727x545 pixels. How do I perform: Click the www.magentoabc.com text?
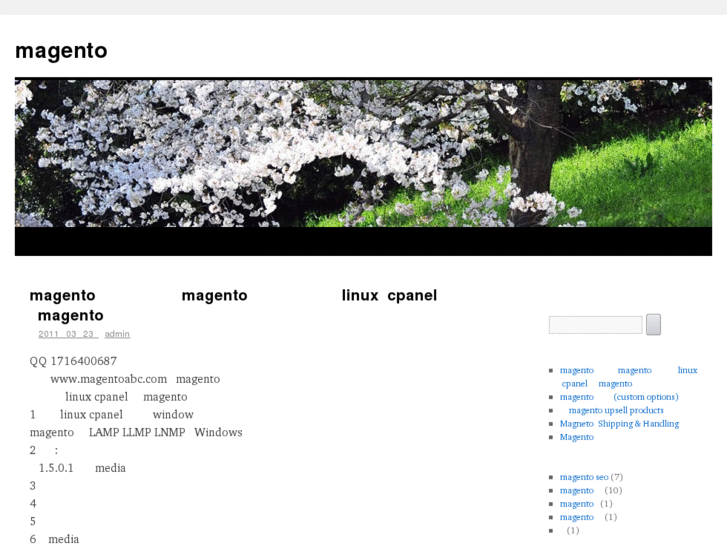(108, 379)
